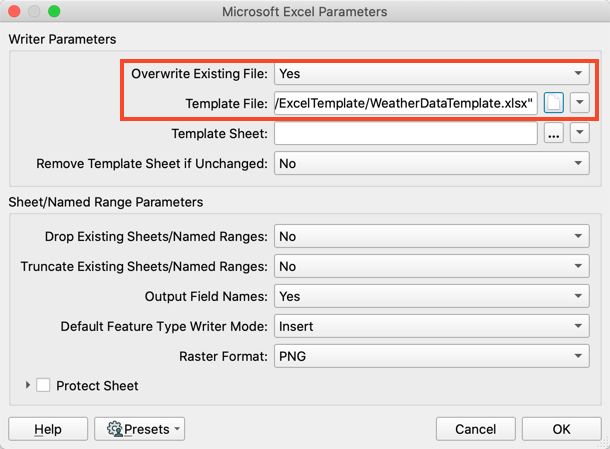Image resolution: width=610 pixels, height=449 pixels.
Task: Click the gear icon on Presets button
Action: pos(114,429)
